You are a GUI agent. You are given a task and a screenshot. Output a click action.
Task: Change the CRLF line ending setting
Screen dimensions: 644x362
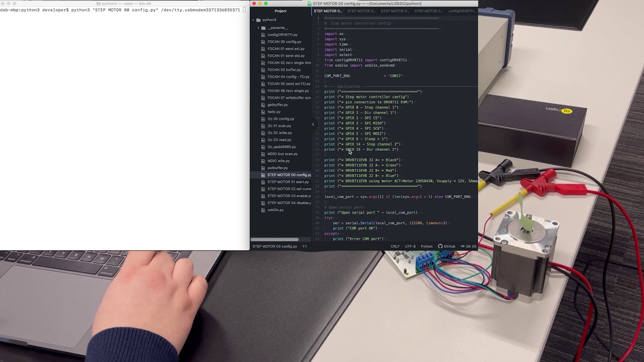pos(395,246)
